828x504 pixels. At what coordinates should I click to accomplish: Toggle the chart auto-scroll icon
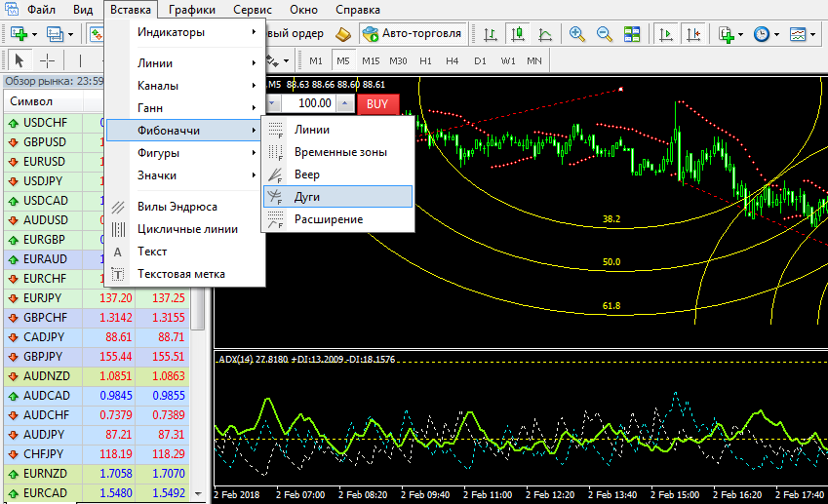(667, 34)
